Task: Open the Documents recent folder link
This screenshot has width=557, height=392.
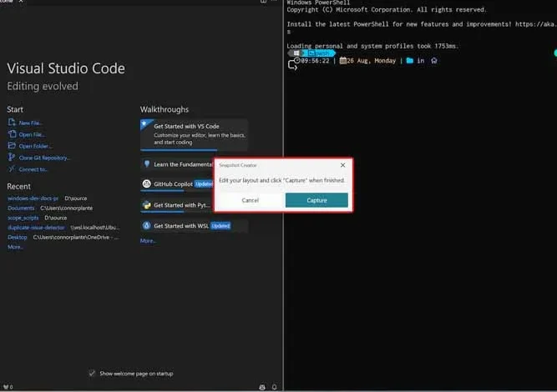Action: point(21,208)
